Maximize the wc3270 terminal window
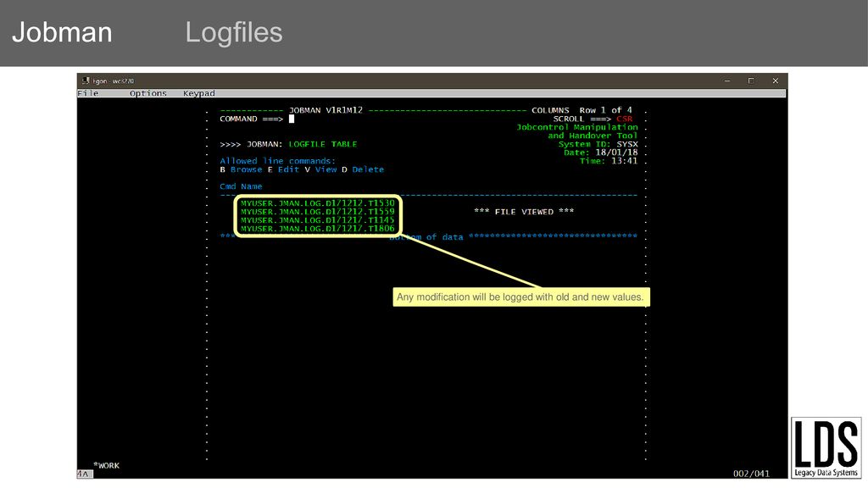The width and height of the screenshot is (868, 488). pos(751,80)
